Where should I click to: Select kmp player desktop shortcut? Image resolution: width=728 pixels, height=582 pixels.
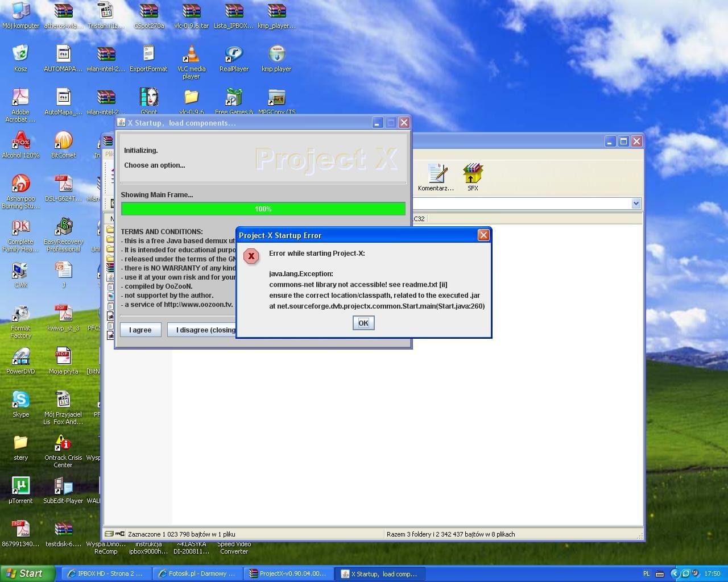coord(276,59)
